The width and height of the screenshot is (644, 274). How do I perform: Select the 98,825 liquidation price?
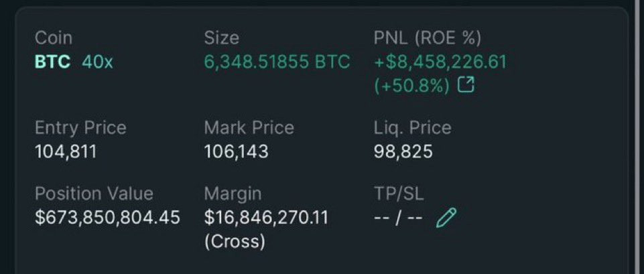403,152
